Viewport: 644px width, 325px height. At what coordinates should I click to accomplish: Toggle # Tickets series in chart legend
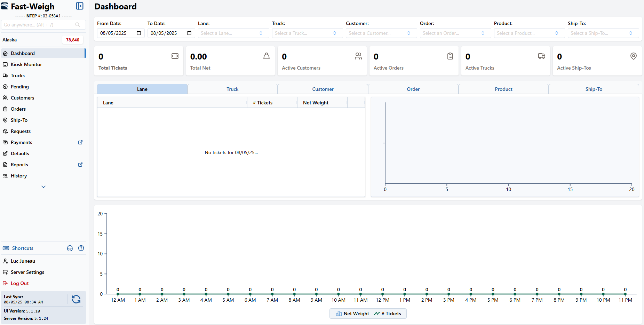click(388, 314)
